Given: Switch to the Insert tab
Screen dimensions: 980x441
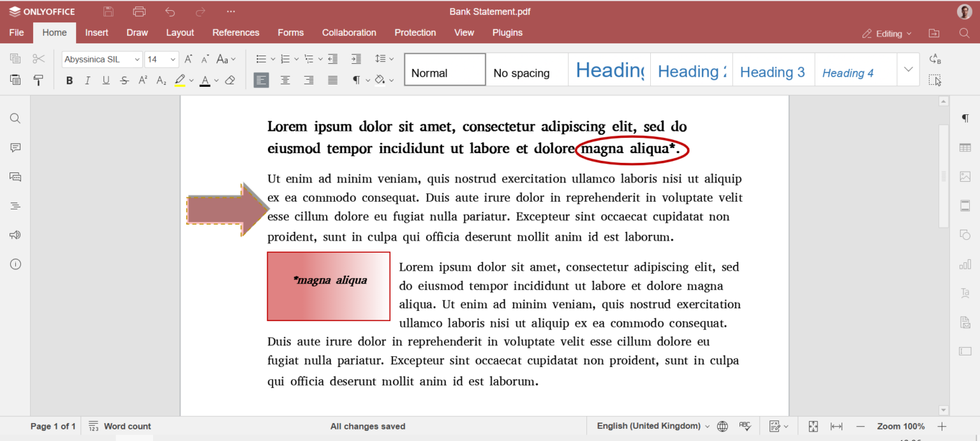Looking at the screenshot, I should pos(96,33).
